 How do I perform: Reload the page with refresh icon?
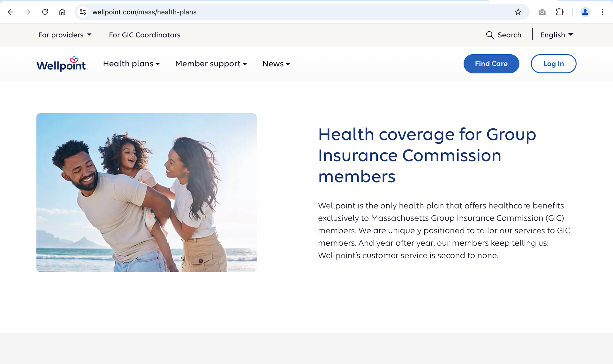click(45, 12)
